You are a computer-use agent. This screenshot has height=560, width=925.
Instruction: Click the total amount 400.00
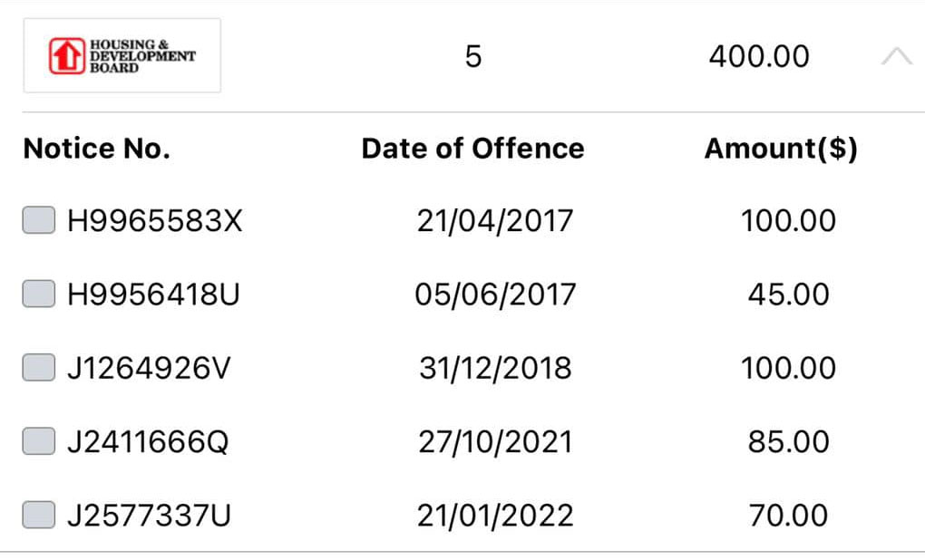pyautogui.click(x=759, y=56)
